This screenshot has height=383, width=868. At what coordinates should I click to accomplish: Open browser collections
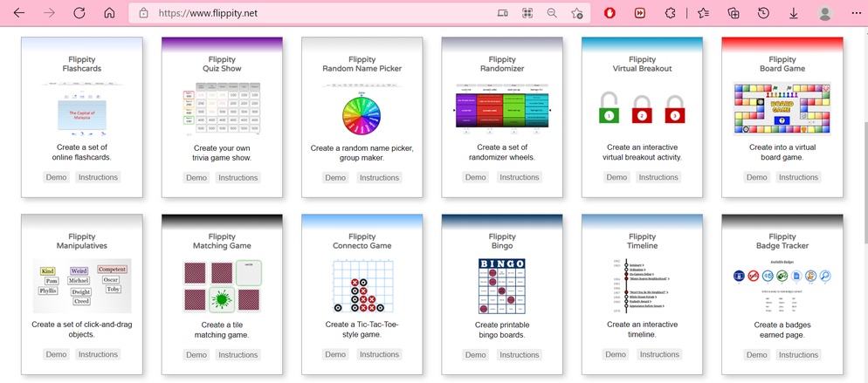tap(734, 13)
